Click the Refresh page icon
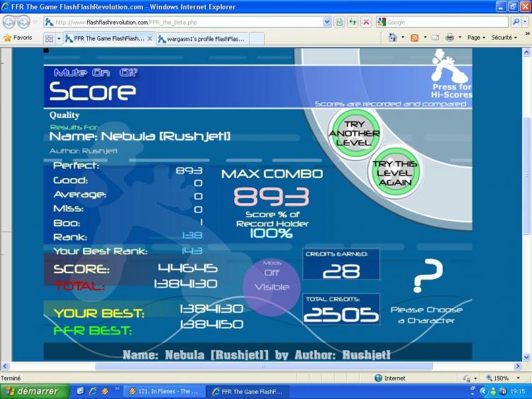532x399 pixels. 353,22
